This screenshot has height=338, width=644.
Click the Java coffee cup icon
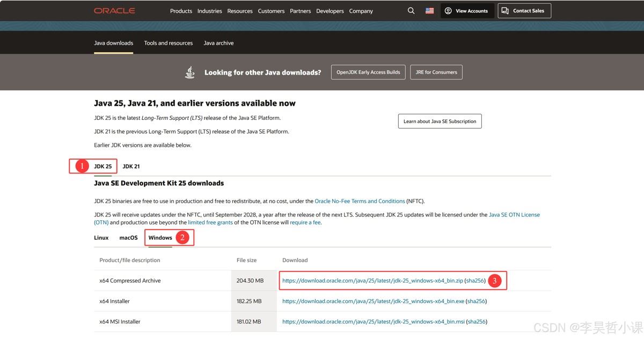(x=190, y=72)
